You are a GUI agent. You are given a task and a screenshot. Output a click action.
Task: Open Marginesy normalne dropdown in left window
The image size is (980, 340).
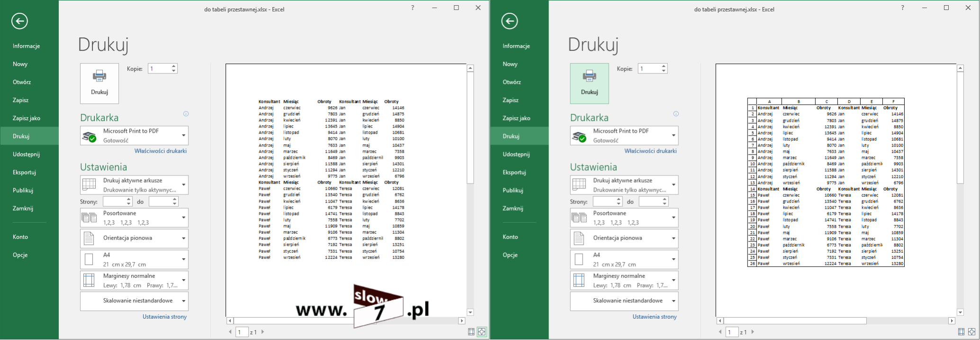134,280
